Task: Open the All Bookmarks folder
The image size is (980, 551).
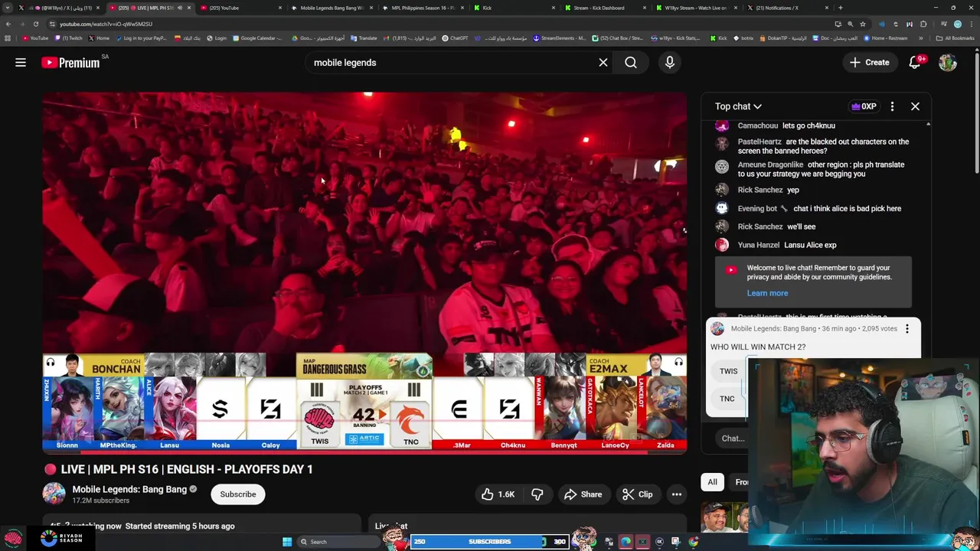Action: pyautogui.click(x=956, y=37)
